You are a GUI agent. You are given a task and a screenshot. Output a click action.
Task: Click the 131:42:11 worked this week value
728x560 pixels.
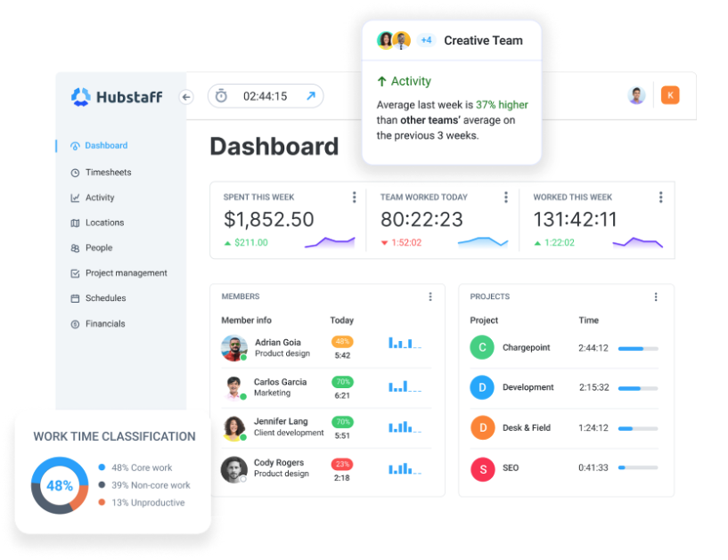point(575,219)
